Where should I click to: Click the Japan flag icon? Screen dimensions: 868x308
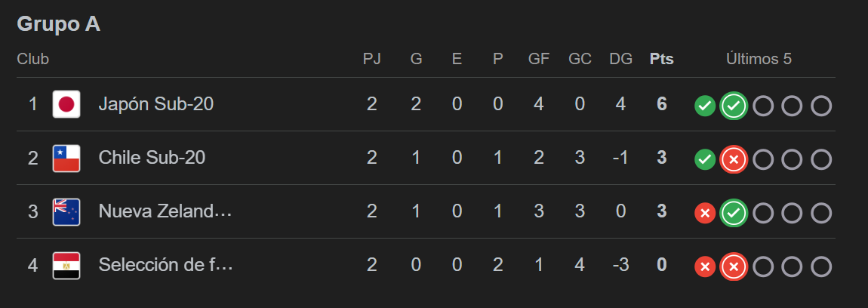pyautogui.click(x=66, y=104)
